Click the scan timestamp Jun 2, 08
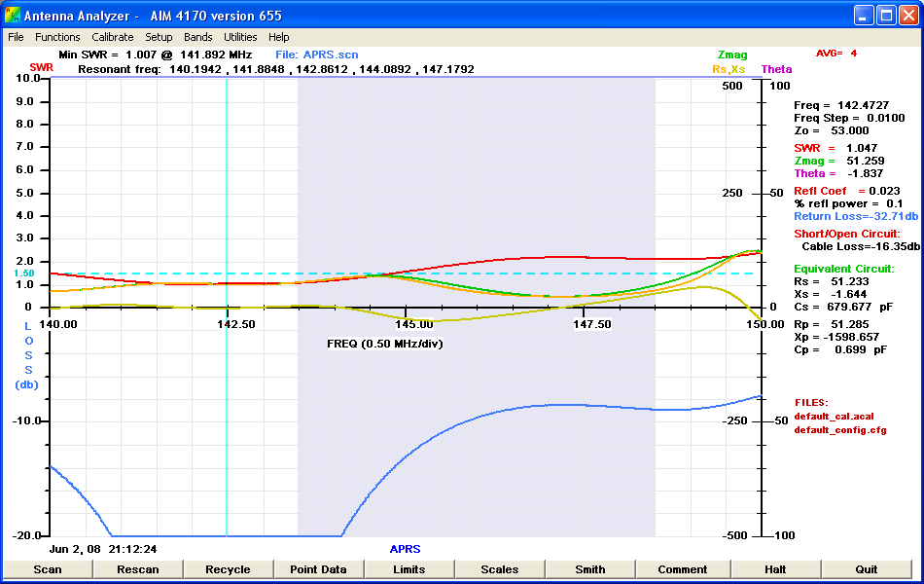Viewport: 924px width, 584px height. 103,549
